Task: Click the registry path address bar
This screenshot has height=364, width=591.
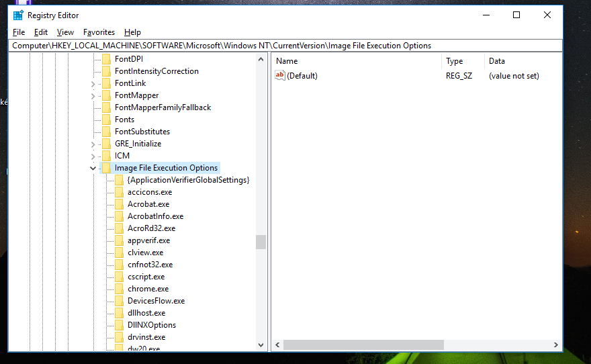Action: [x=285, y=46]
